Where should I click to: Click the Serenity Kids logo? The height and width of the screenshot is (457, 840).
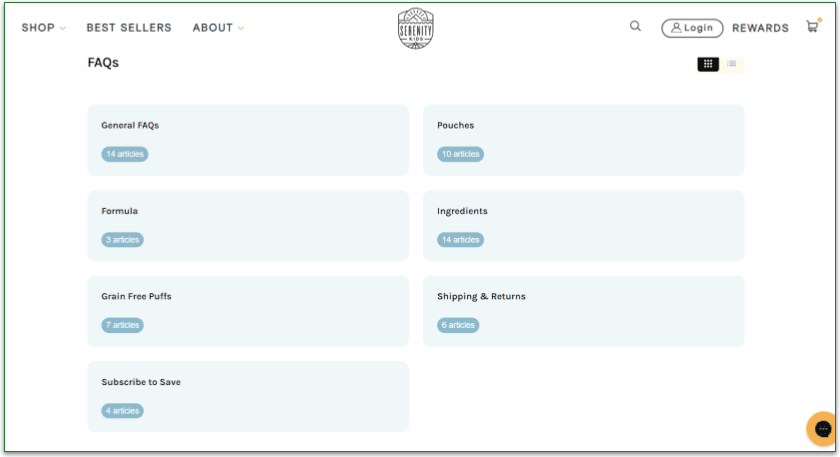point(415,28)
